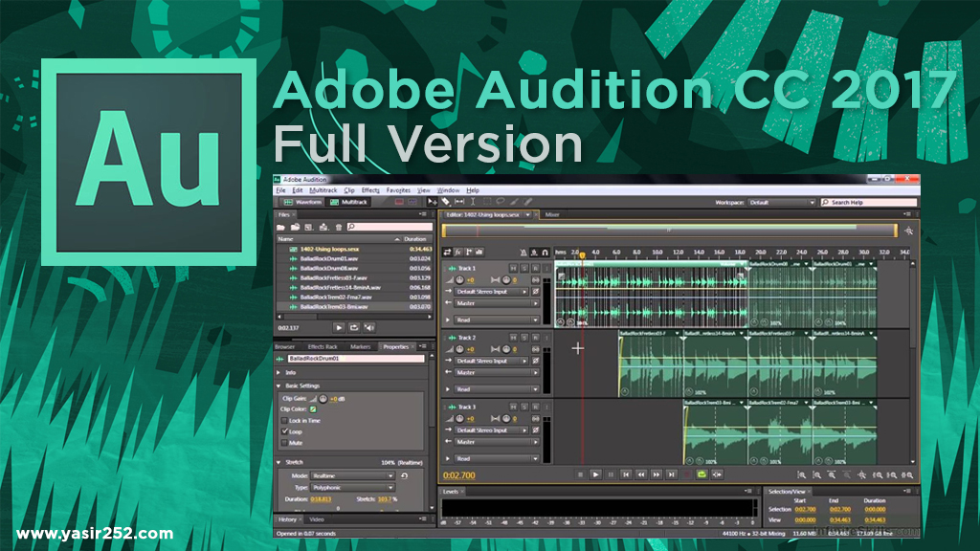Select the Razor tool in toolbar
The height and width of the screenshot is (551, 980).
pos(446,202)
